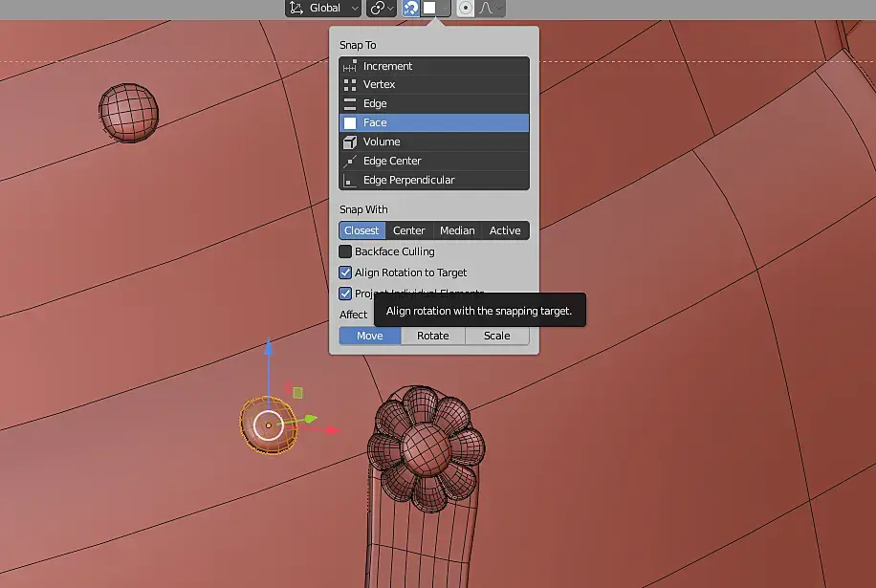Set Snap With to Median
The height and width of the screenshot is (588, 876).
pos(457,230)
